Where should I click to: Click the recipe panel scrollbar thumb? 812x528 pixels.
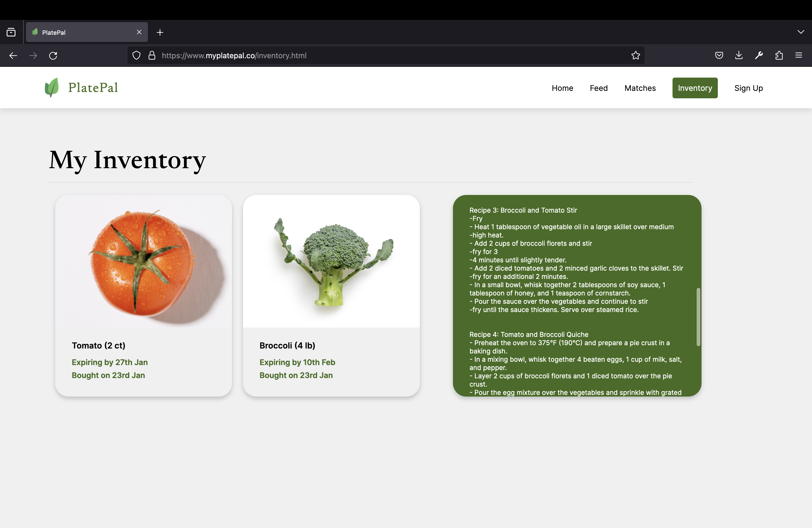698,317
